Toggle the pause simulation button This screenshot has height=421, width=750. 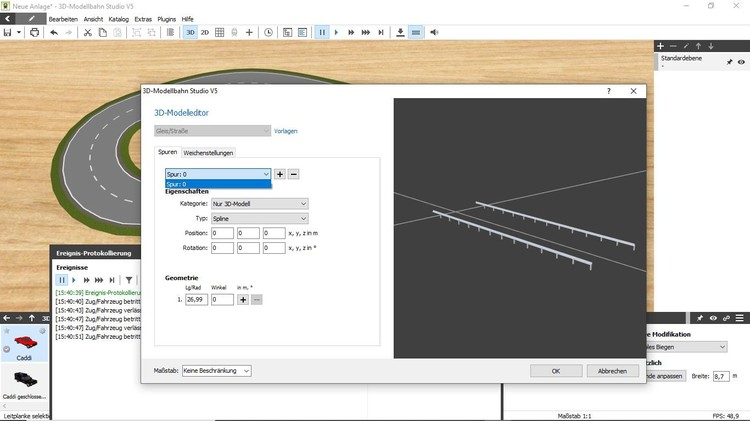pos(322,32)
